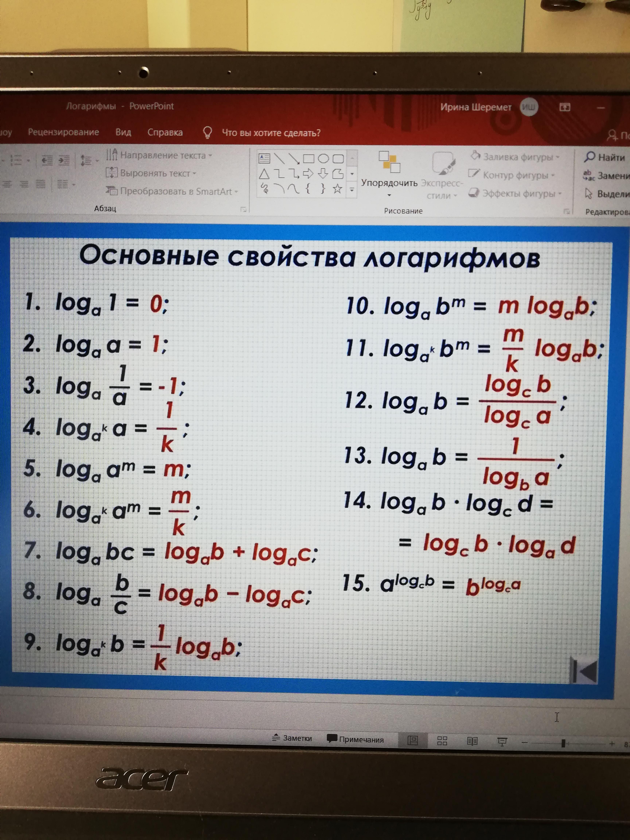
Task: Toggle the Заметки notes pane
Action: pos(292,738)
